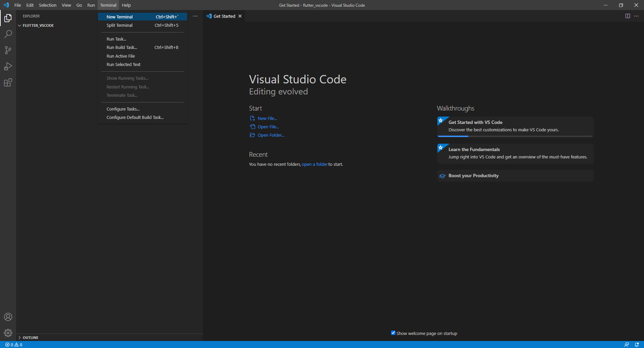Open editor More Actions ellipsis
This screenshot has width=644, height=348.
point(636,16)
